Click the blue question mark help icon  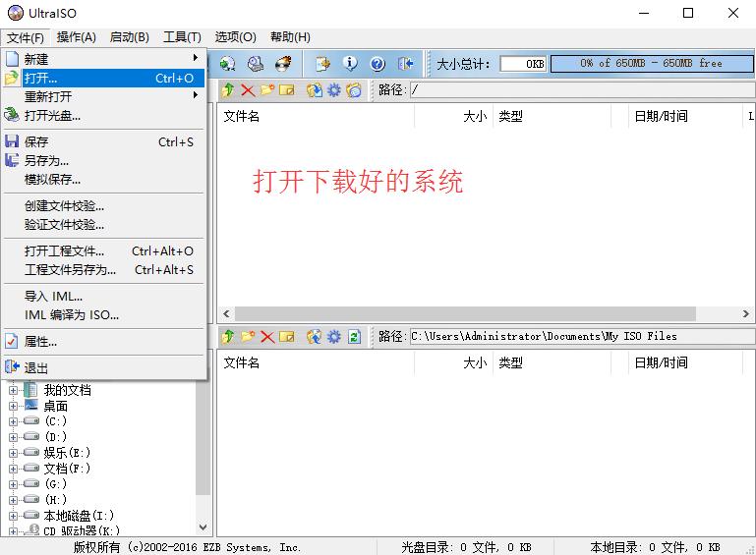pyautogui.click(x=378, y=64)
